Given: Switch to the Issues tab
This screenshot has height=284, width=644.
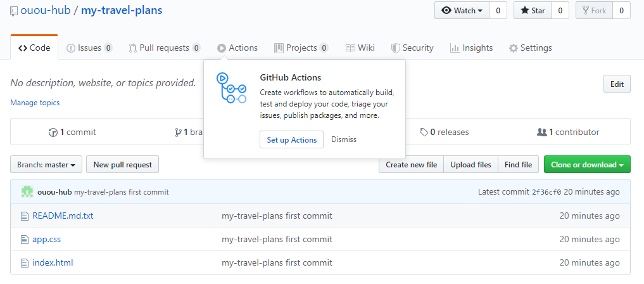Looking at the screenshot, I should 89,48.
